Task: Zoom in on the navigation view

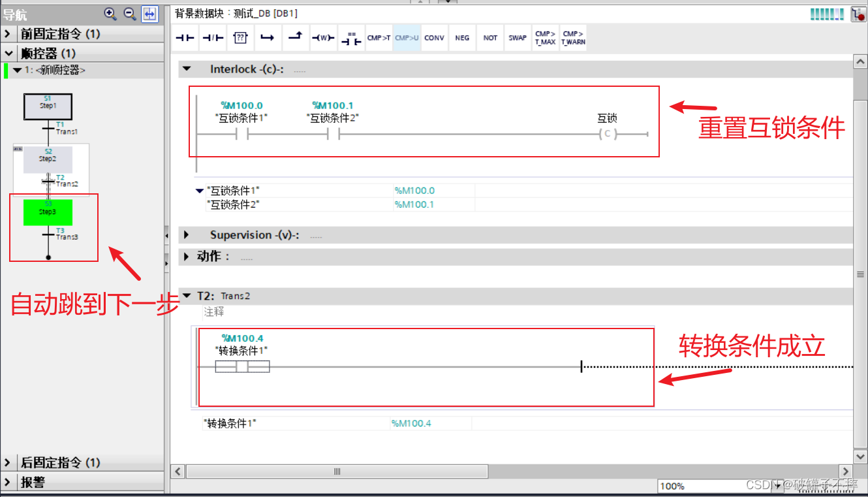Action: pos(110,13)
